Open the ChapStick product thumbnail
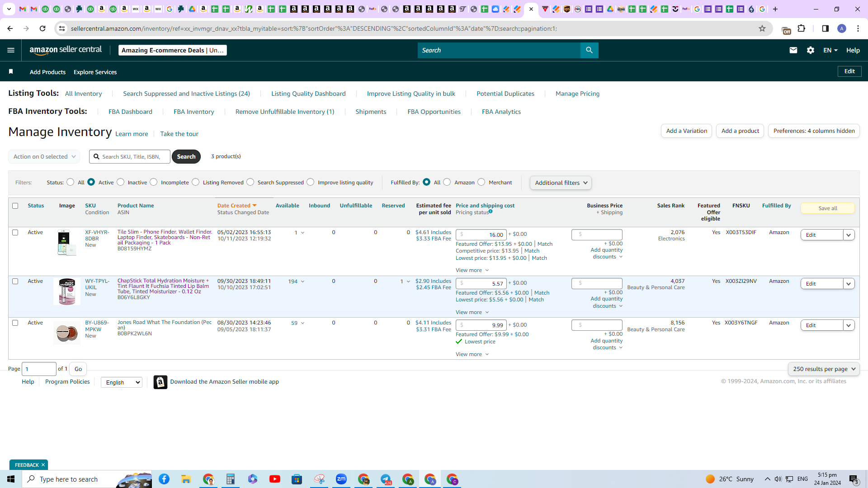 click(67, 291)
